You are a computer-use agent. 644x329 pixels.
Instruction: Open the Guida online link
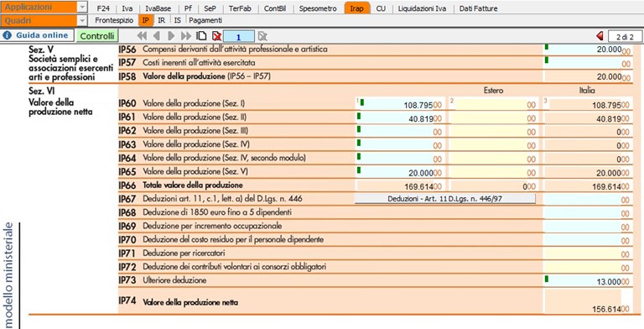coord(38,35)
